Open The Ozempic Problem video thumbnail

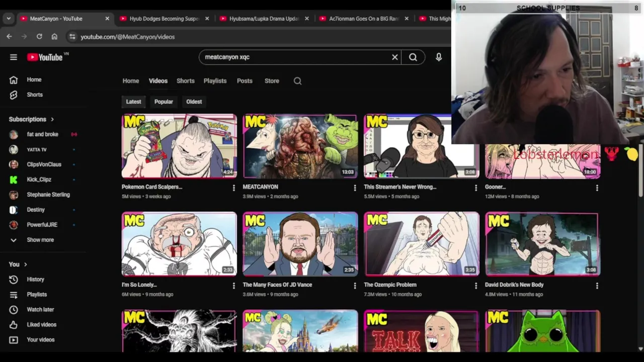422,244
